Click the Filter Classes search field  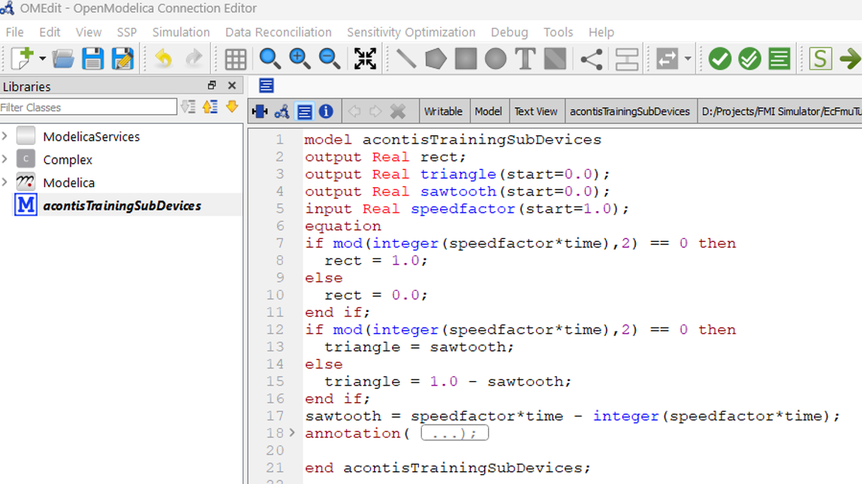(88, 107)
